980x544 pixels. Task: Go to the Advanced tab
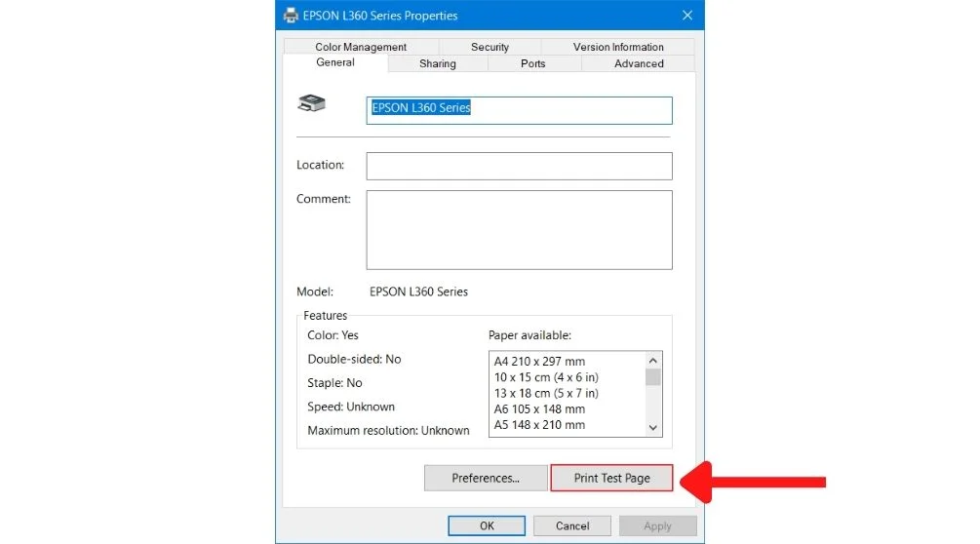pos(639,63)
